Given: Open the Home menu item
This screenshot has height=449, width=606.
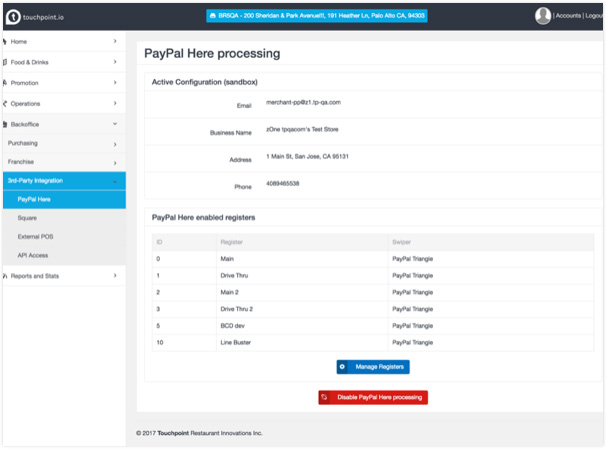Looking at the screenshot, I should pos(64,41).
